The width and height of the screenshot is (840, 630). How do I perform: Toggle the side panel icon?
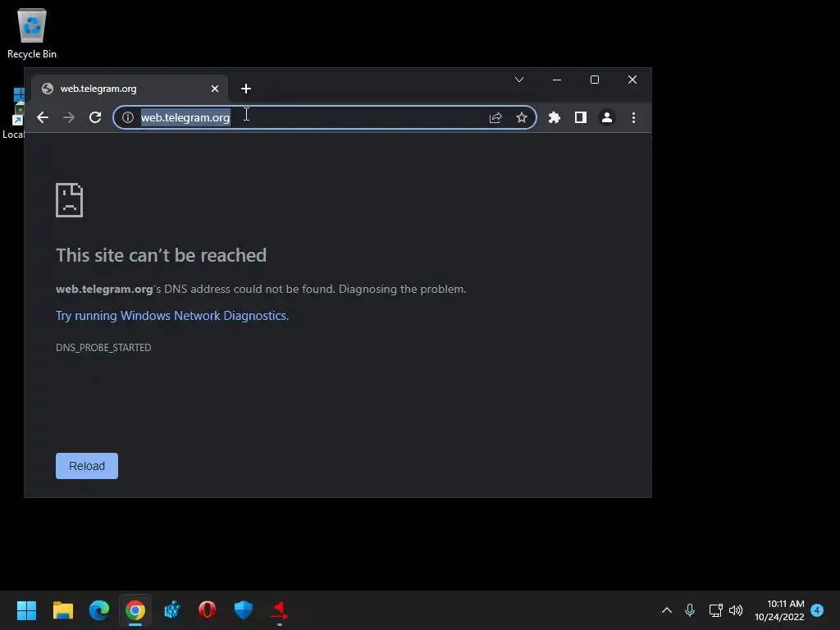581,117
